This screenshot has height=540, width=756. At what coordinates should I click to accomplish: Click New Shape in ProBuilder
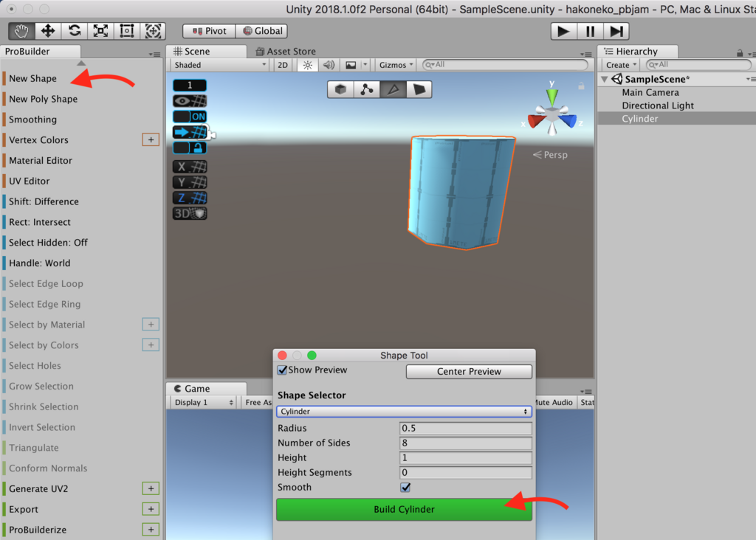(32, 78)
